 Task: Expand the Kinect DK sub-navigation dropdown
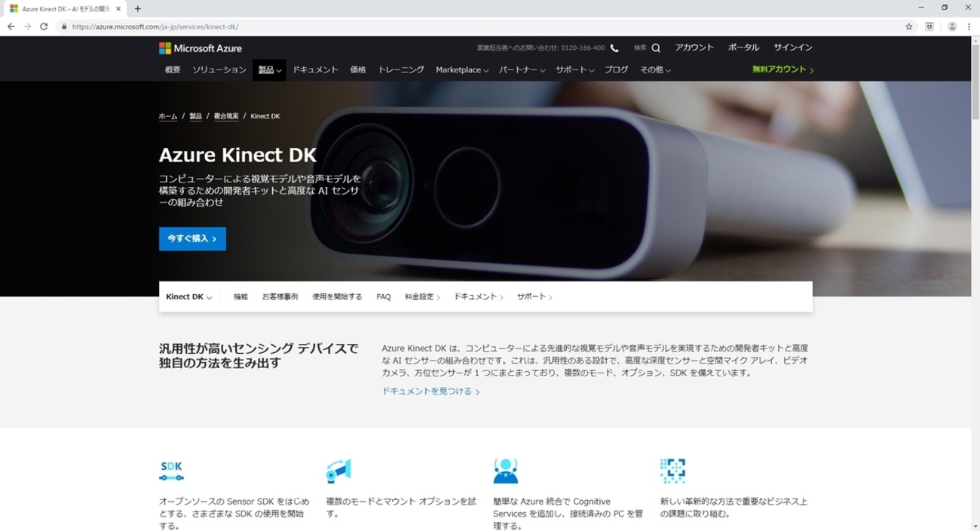188,296
